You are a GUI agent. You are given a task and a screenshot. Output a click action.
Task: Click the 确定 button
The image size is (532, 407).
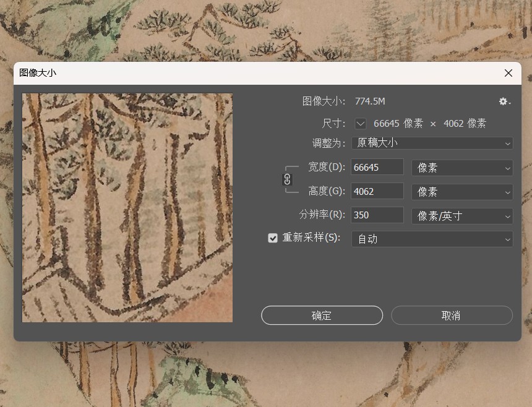pyautogui.click(x=322, y=315)
